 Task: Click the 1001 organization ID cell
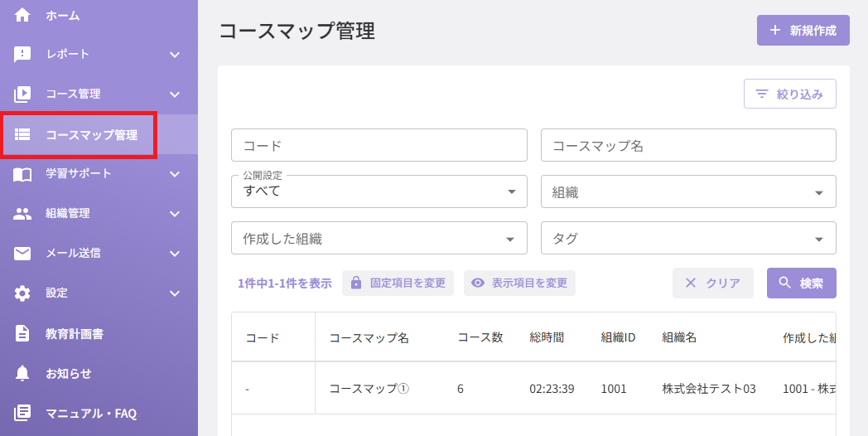click(x=614, y=389)
